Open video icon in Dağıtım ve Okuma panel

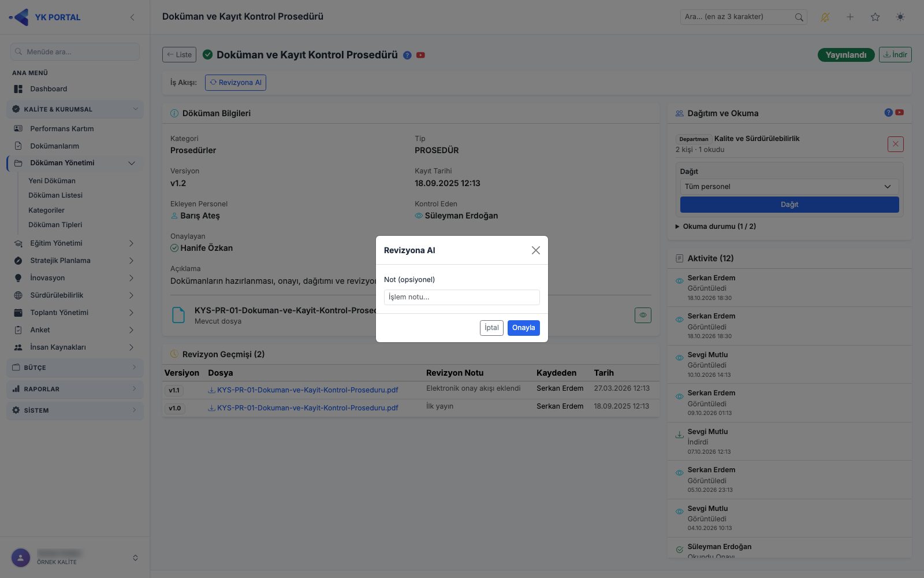point(900,113)
